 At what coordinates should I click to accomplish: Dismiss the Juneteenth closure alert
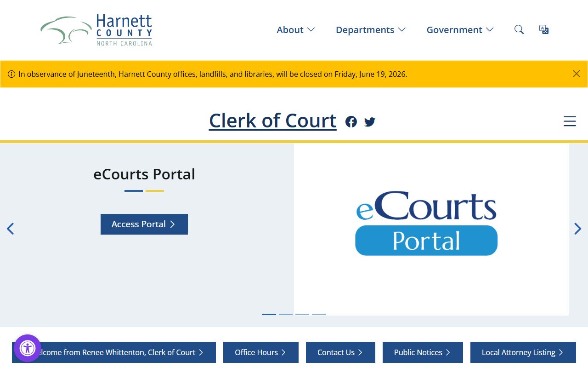click(x=577, y=74)
